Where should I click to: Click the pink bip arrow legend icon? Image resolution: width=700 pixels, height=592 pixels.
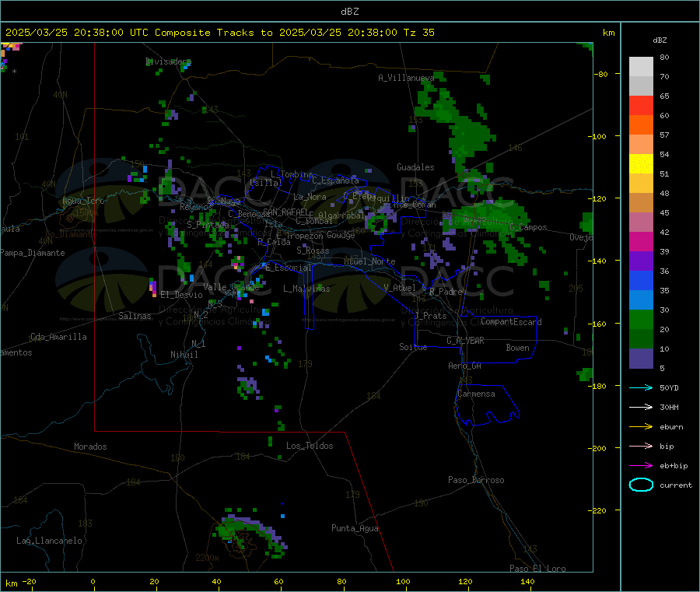pyautogui.click(x=641, y=446)
